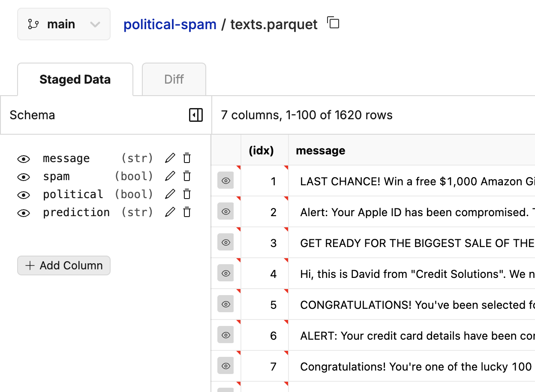535x392 pixels.
Task: Collapse the Schema side panel
Action: (196, 115)
